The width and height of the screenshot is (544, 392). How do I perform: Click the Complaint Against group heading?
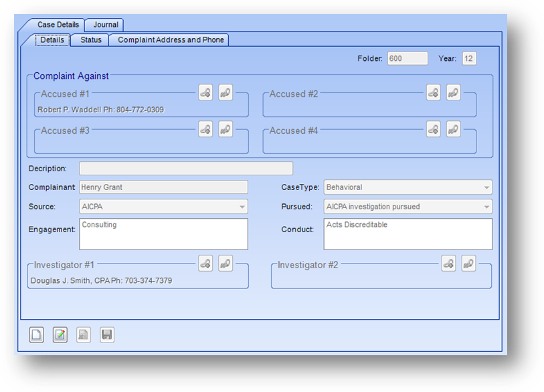point(71,76)
